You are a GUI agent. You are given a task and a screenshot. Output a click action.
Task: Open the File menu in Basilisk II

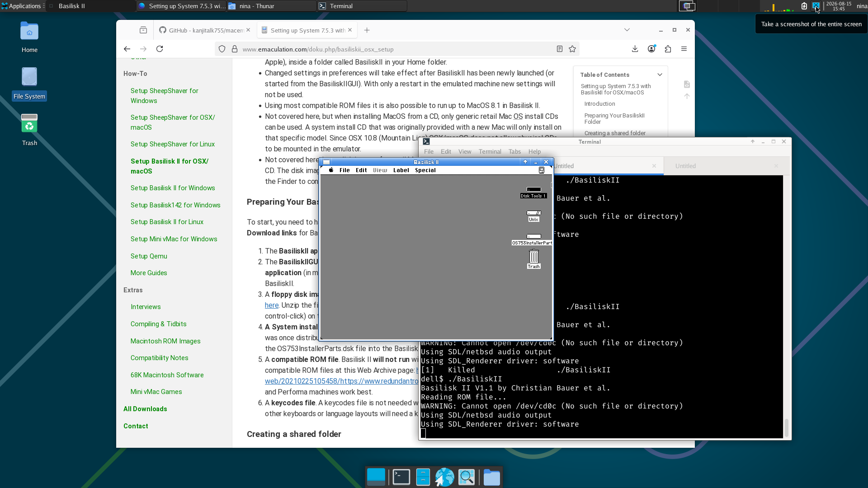(344, 170)
